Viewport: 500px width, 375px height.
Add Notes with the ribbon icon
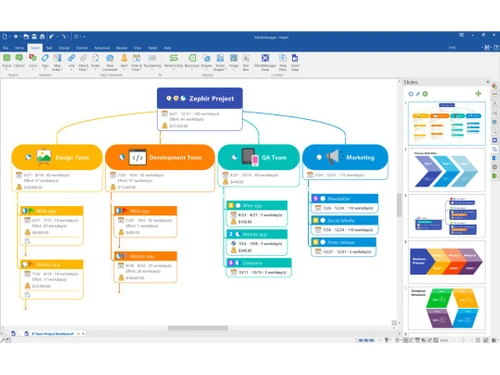tap(96, 58)
